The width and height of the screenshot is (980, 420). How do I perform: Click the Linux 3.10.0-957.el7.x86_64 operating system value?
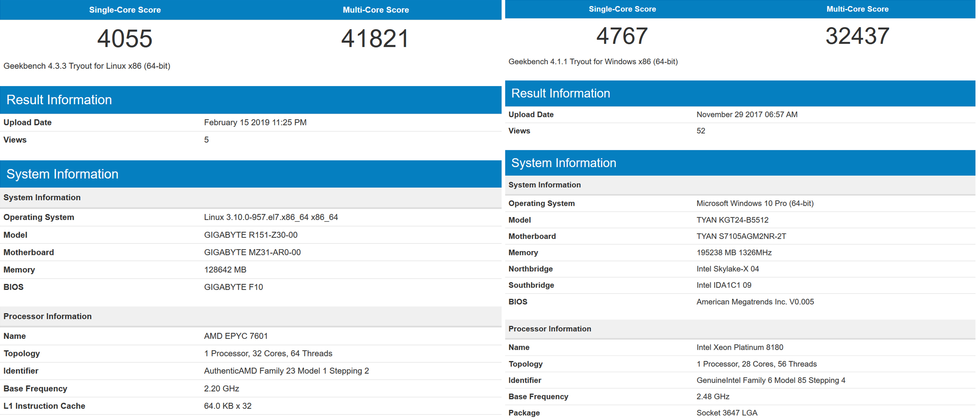point(271,217)
